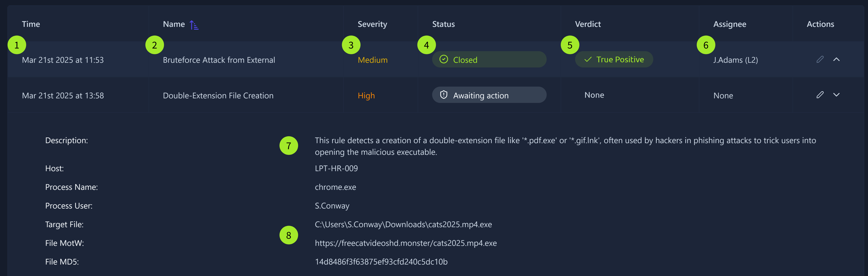868x276 pixels.
Task: Click the Actions column header
Action: pos(820,24)
